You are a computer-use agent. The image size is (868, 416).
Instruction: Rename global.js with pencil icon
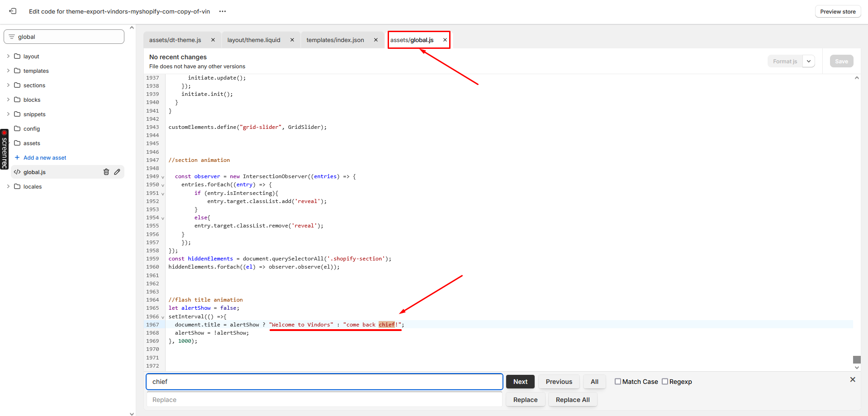click(117, 172)
